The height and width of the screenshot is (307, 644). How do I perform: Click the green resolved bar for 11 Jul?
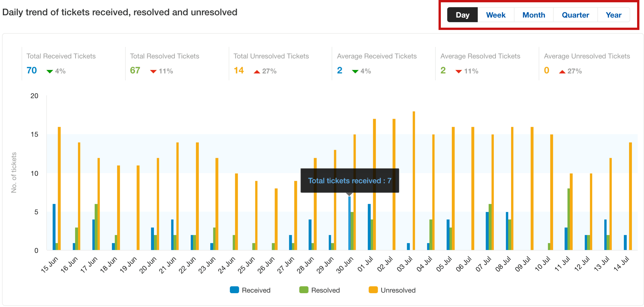(569, 219)
